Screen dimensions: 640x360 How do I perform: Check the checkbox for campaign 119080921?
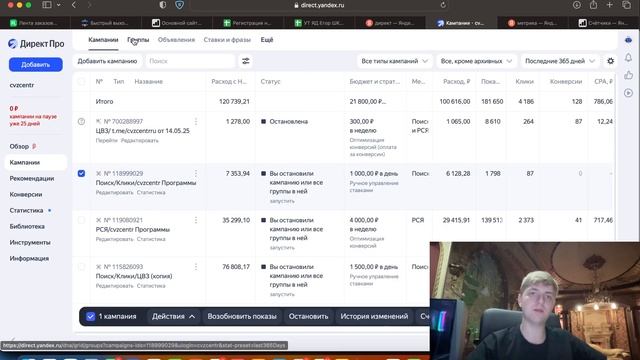[x=81, y=220]
